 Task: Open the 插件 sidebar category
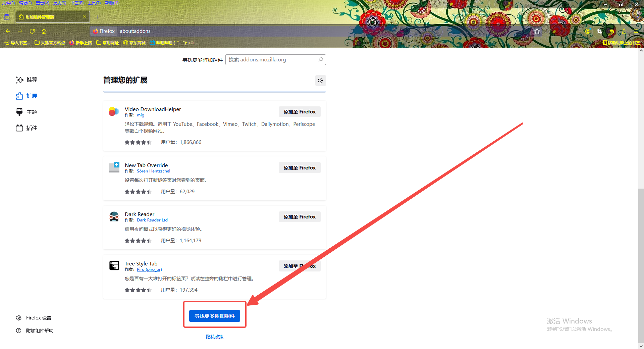click(27, 128)
